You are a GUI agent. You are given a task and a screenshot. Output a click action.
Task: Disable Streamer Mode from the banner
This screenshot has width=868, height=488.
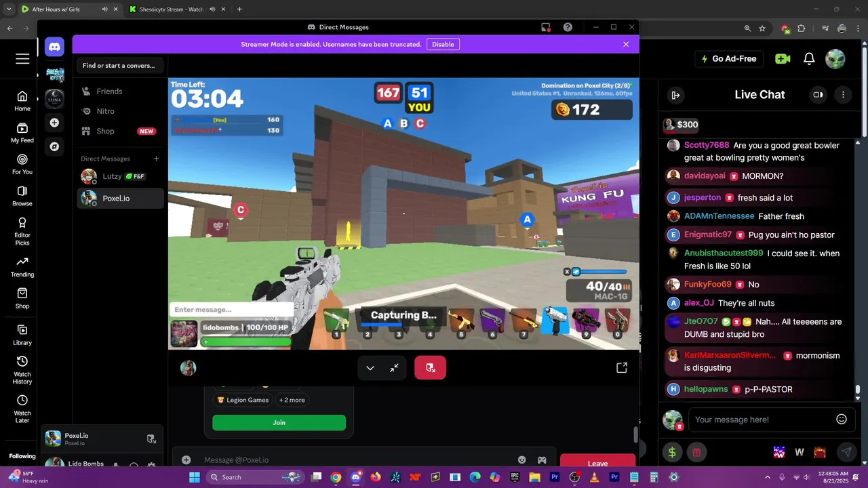(x=443, y=44)
